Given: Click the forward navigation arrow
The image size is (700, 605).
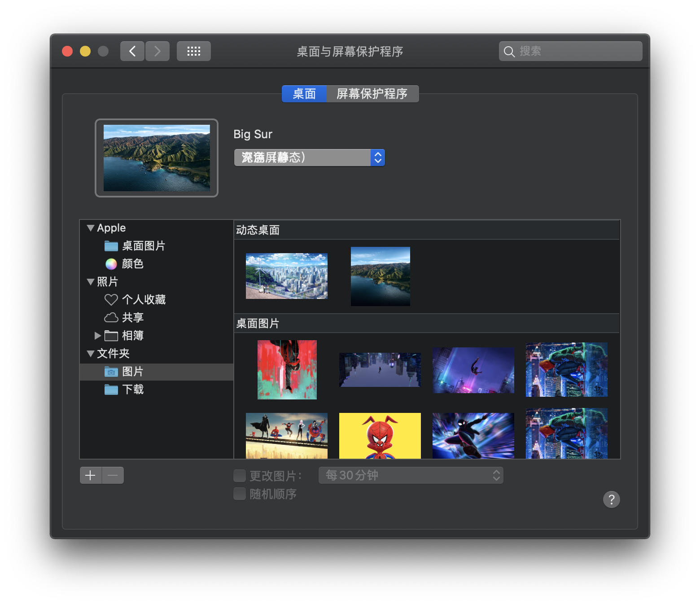Looking at the screenshot, I should click(157, 51).
